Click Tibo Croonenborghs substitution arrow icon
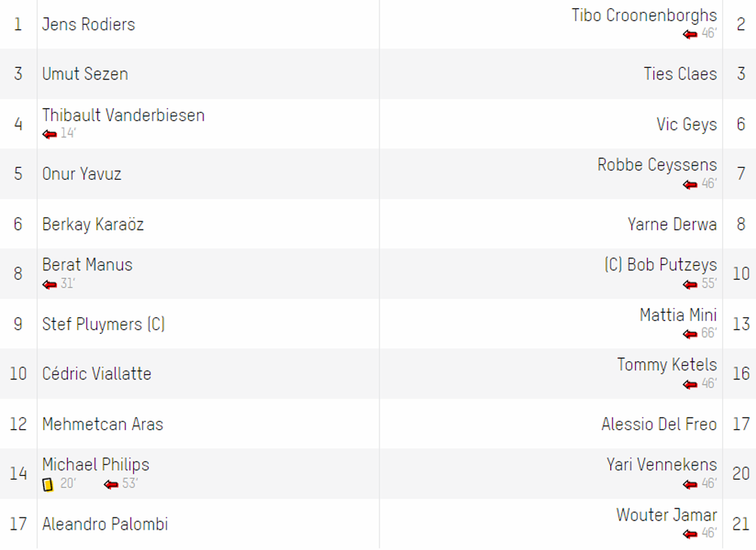 click(x=690, y=34)
